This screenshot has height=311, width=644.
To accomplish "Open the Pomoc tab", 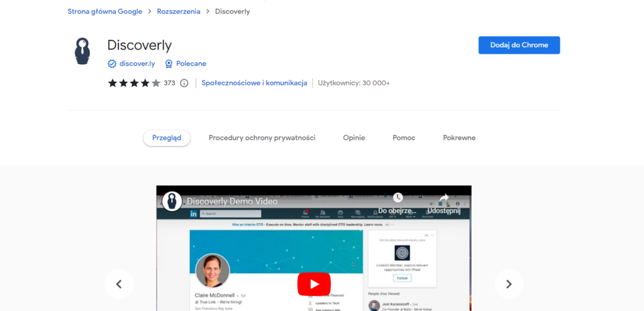I will coord(404,138).
